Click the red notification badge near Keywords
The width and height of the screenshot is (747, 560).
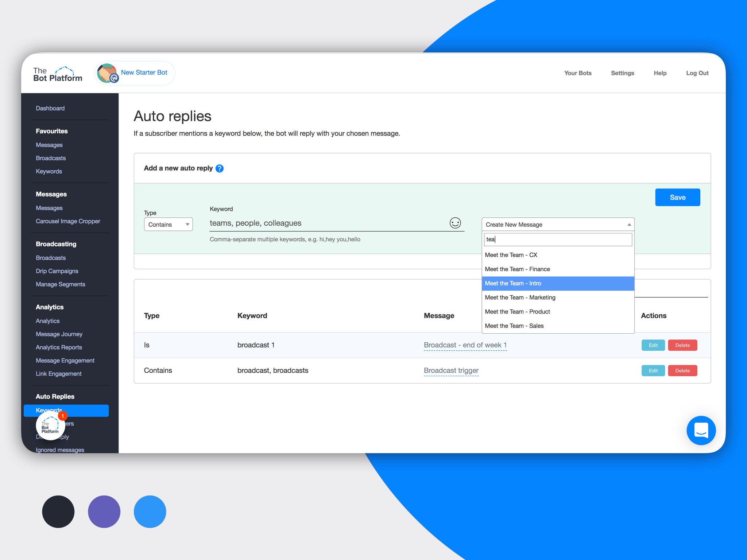pyautogui.click(x=63, y=415)
